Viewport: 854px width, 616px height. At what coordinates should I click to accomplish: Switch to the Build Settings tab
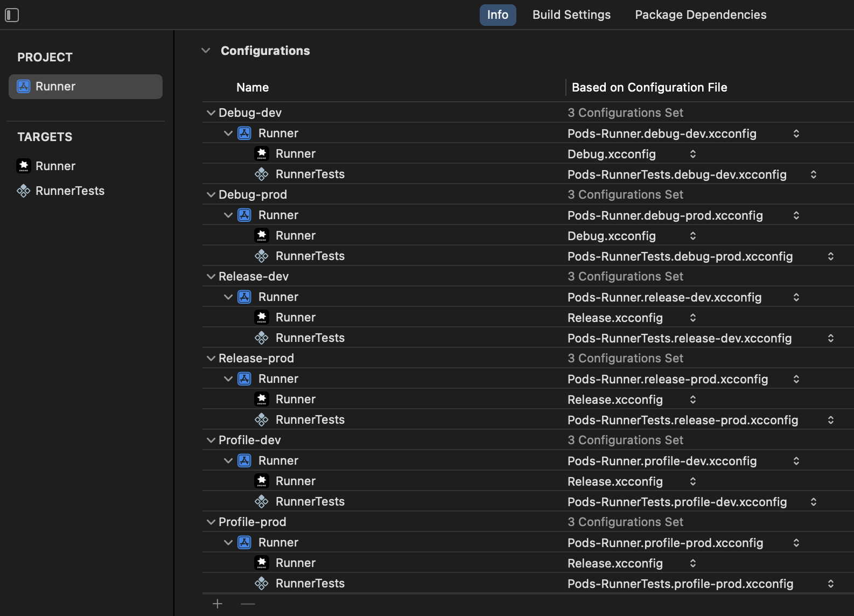[571, 15]
